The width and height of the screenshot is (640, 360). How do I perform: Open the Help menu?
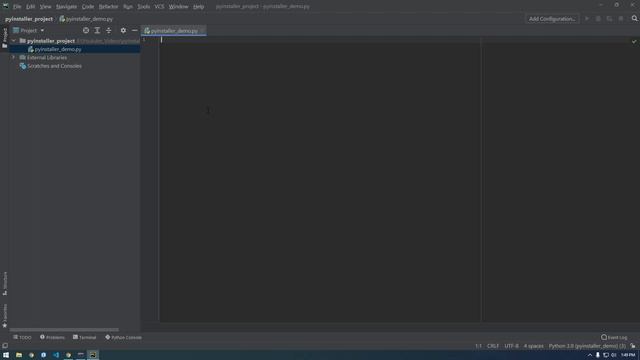[198, 7]
